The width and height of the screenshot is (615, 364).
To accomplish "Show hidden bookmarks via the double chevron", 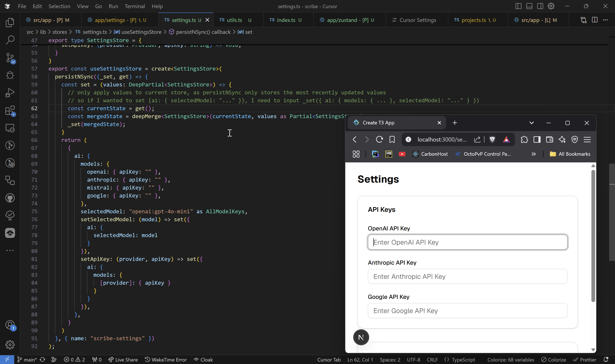I will (534, 154).
